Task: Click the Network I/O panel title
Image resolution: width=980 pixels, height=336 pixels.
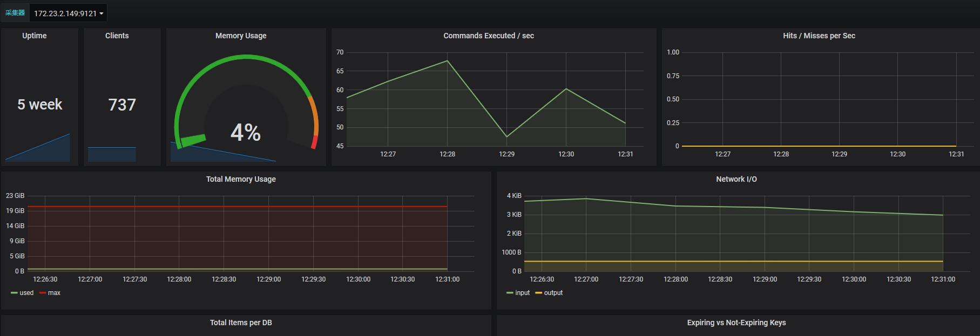Action: point(736,179)
